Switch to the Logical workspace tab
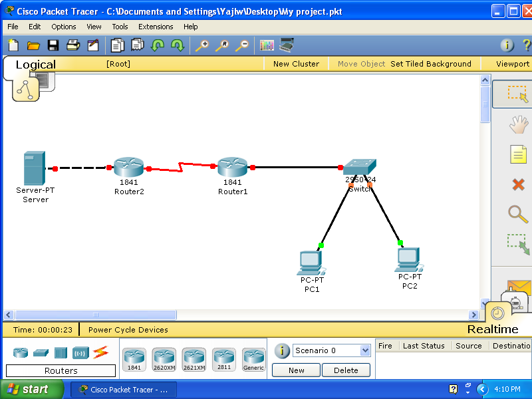The width and height of the screenshot is (532, 399). coord(36,65)
